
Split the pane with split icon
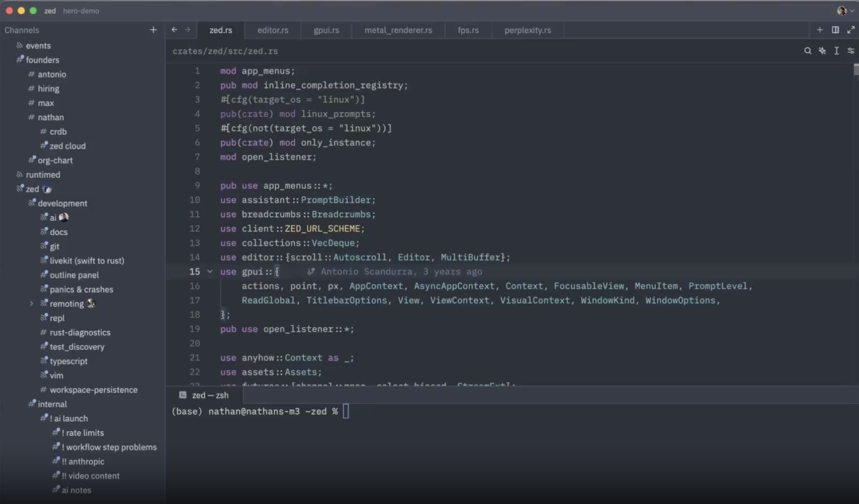[835, 30]
